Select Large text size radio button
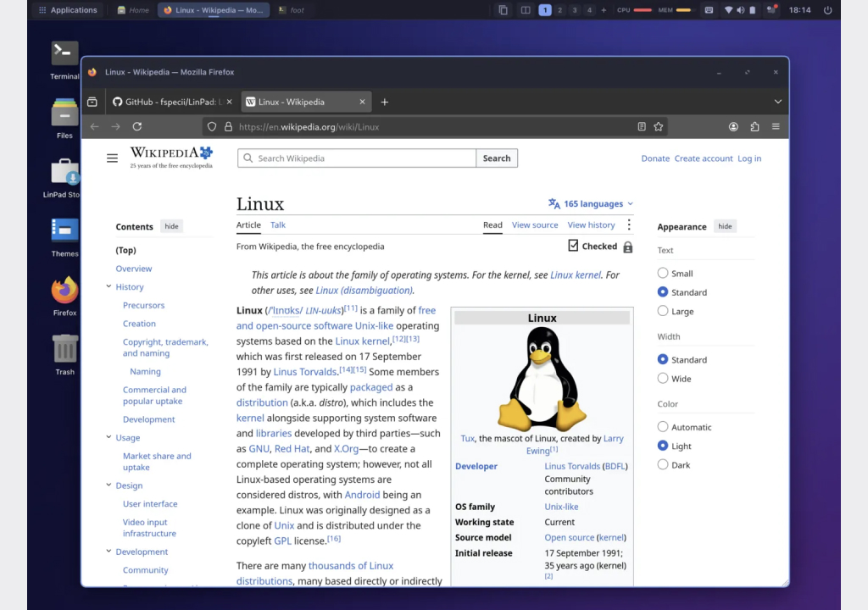868x610 pixels. click(663, 311)
